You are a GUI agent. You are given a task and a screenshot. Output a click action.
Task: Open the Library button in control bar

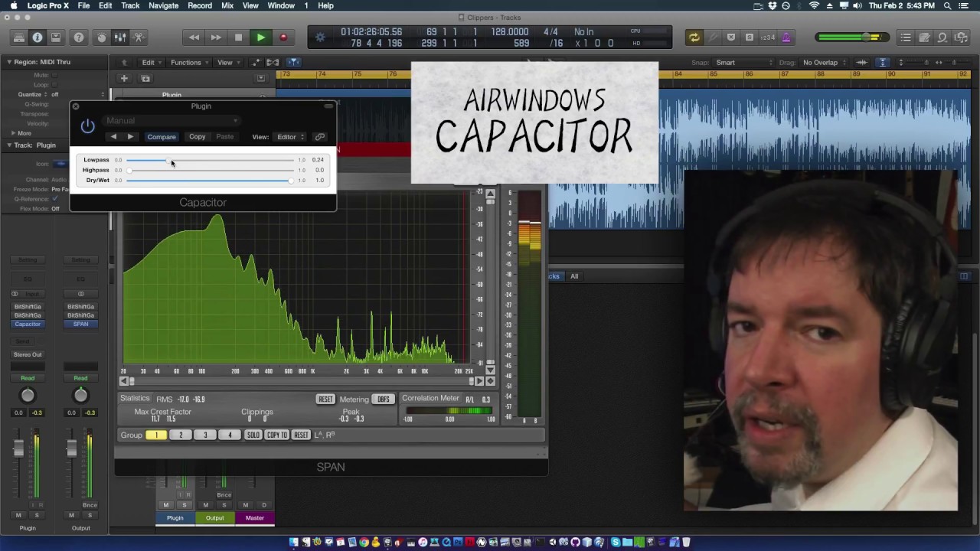click(x=19, y=37)
